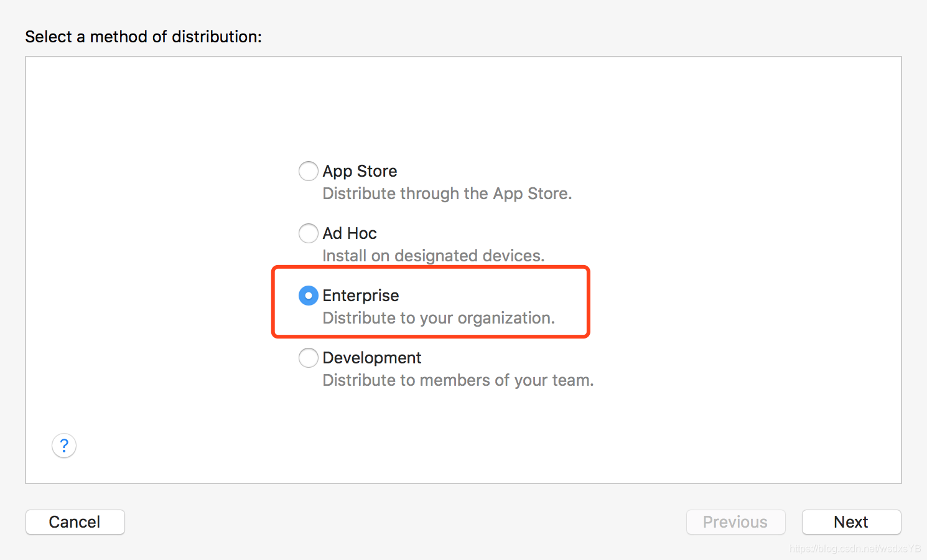This screenshot has width=927, height=560.
Task: Click "Install on designated devices." description
Action: point(433,256)
